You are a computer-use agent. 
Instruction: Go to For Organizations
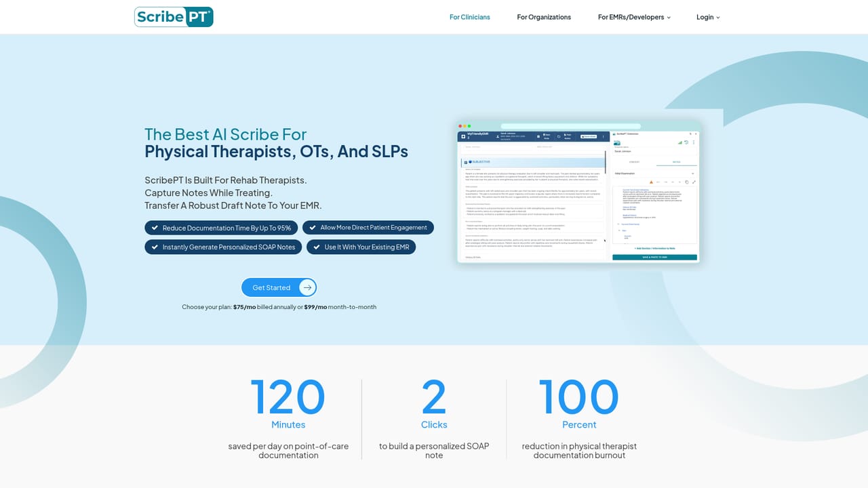544,17
